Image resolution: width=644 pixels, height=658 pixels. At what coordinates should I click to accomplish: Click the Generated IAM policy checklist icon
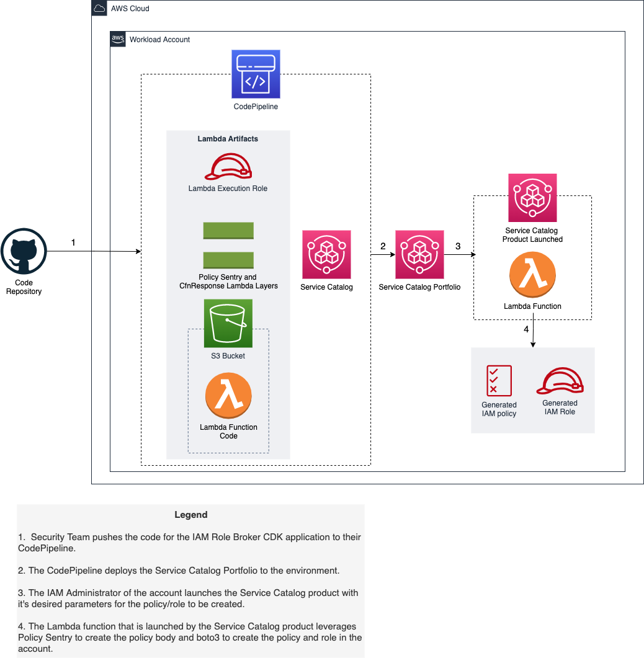[x=499, y=381]
